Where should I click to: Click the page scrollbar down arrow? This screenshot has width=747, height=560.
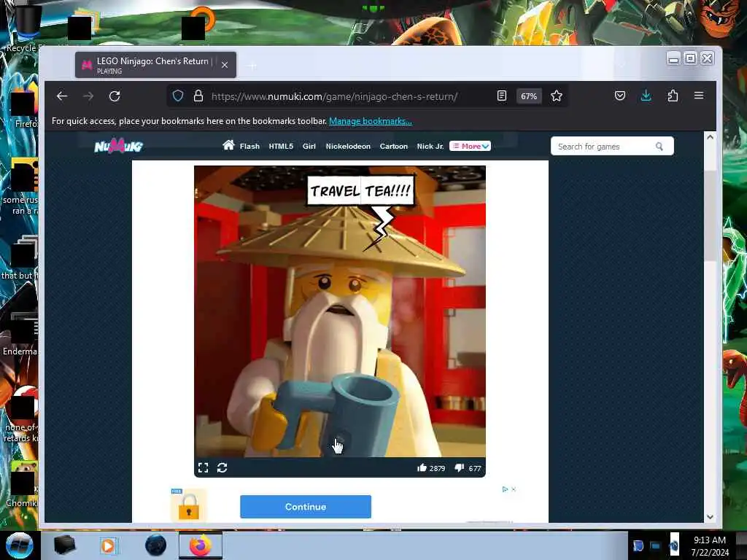point(710,517)
